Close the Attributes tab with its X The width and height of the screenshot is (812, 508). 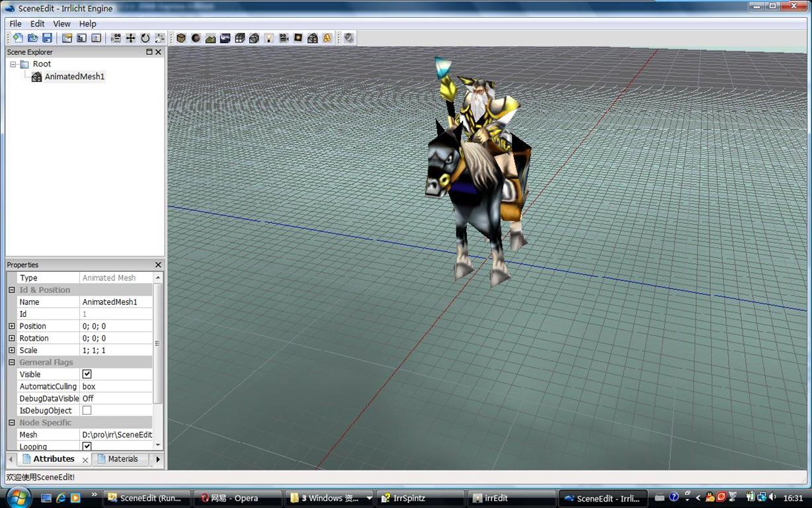85,460
